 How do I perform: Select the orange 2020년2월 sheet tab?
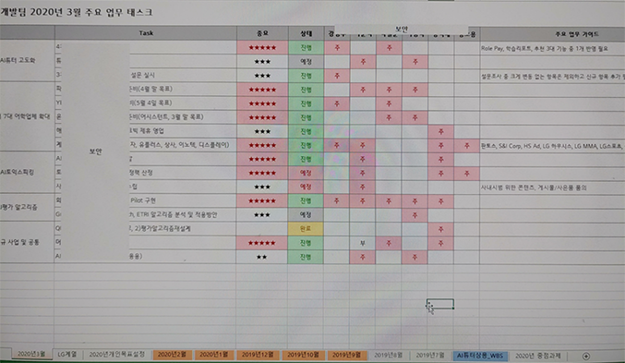click(x=172, y=355)
